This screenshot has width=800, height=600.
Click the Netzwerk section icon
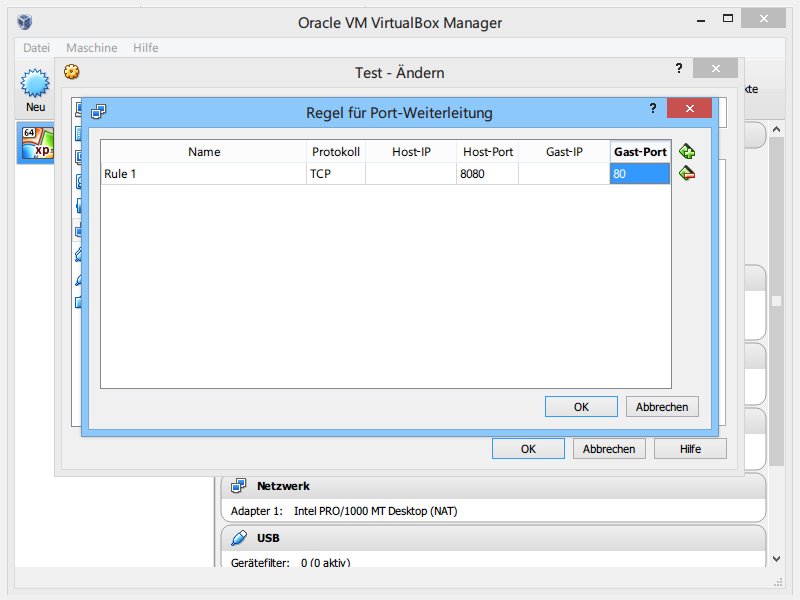(238, 486)
